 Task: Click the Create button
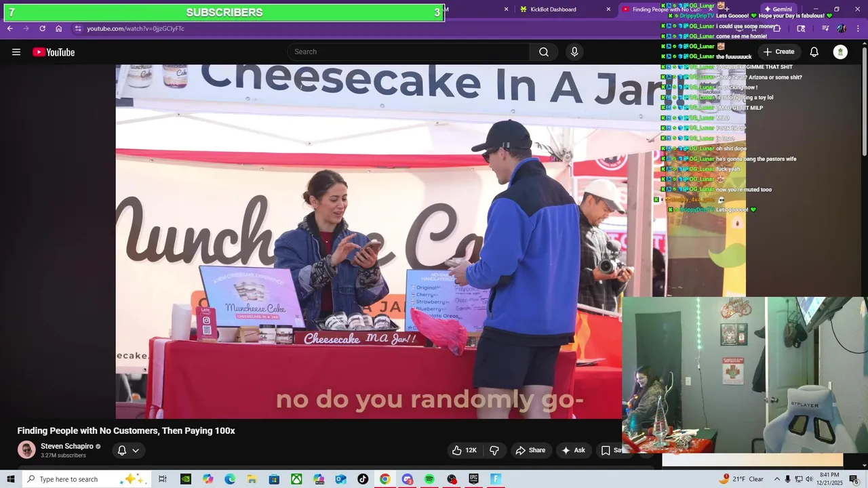(x=778, y=52)
